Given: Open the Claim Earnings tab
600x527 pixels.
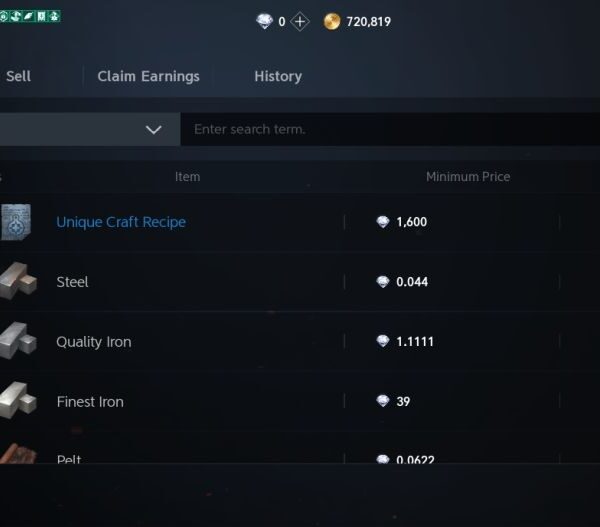Looking at the screenshot, I should (148, 76).
